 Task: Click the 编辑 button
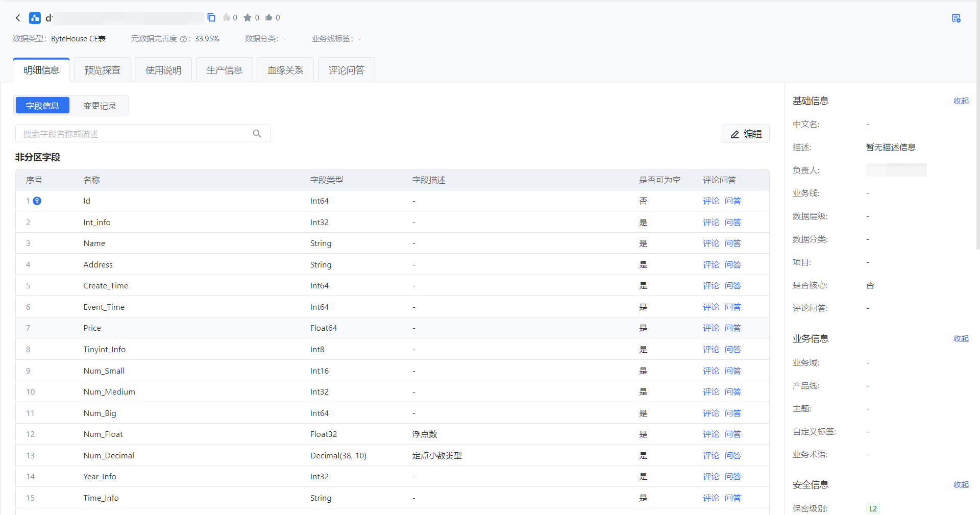point(746,134)
